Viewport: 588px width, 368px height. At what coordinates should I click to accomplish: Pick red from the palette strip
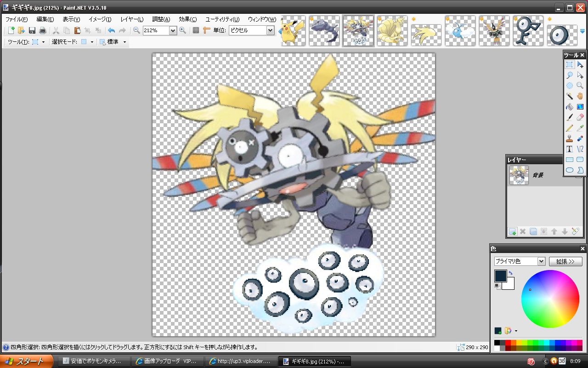[x=508, y=342]
